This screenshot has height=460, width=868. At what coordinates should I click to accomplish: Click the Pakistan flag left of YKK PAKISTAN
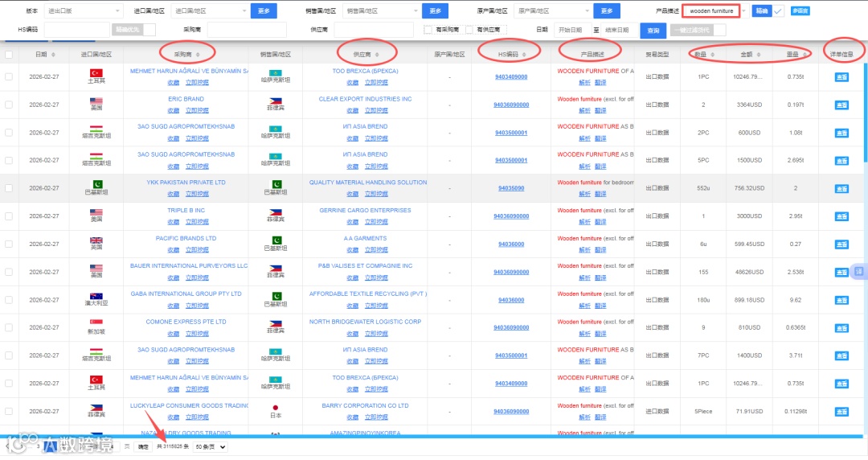point(96,184)
